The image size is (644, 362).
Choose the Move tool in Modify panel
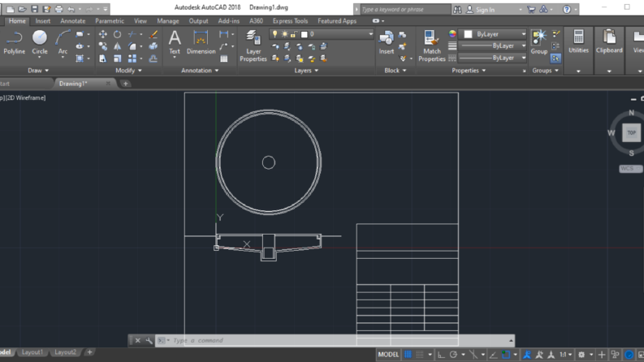(102, 34)
